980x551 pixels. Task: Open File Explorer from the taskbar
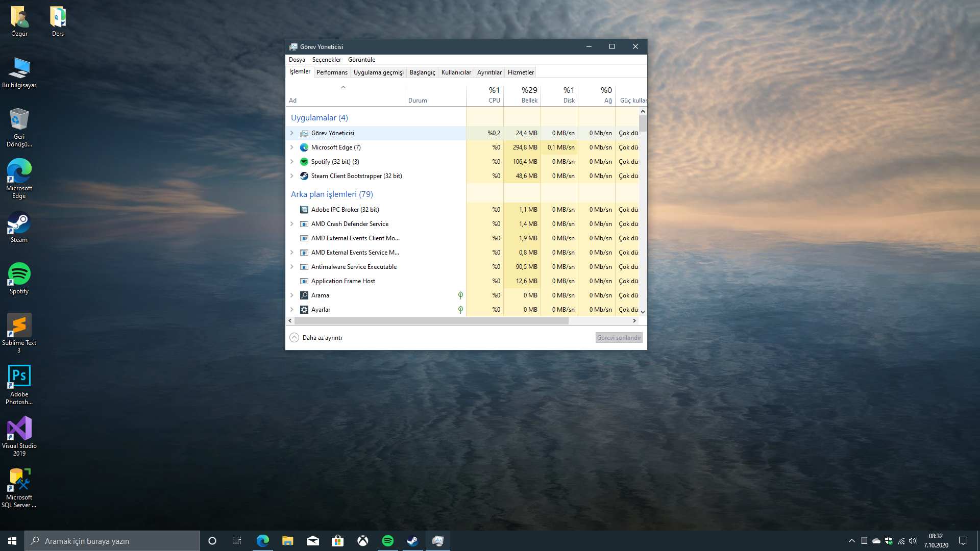[x=287, y=541]
